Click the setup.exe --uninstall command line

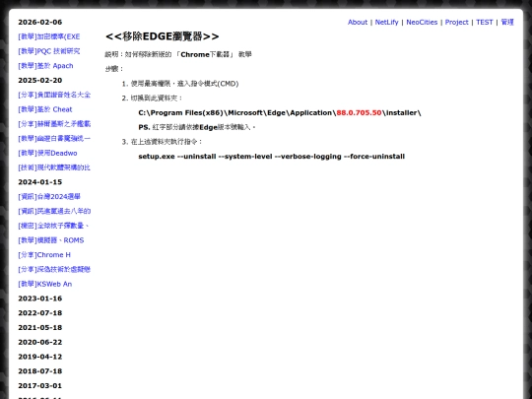click(x=272, y=157)
